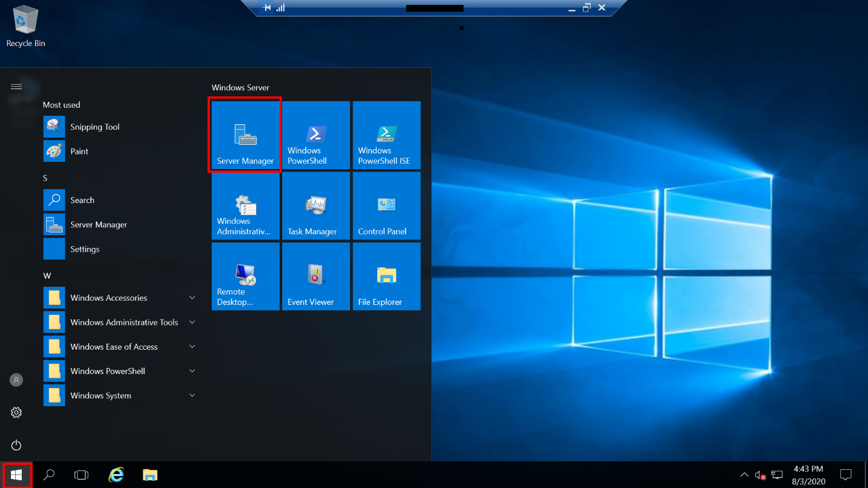Expand the Windows PowerShell folder
This screenshot has width=868, height=488.
coord(121,371)
